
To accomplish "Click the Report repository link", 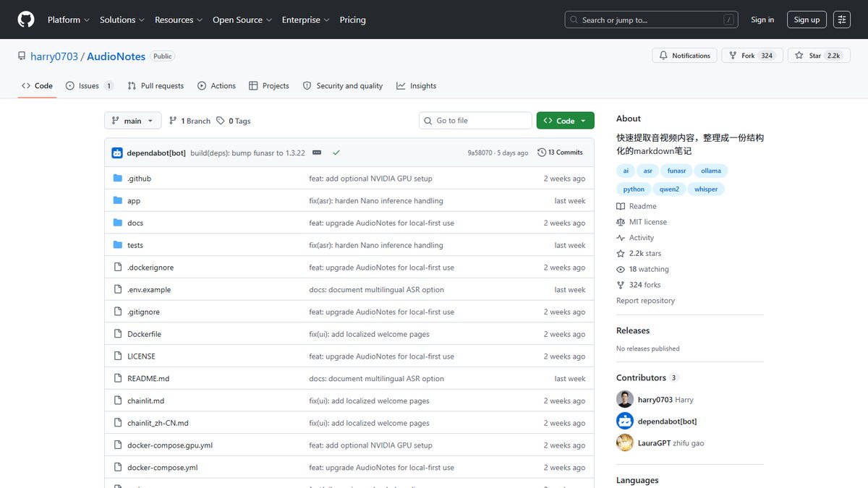I will 645,301.
